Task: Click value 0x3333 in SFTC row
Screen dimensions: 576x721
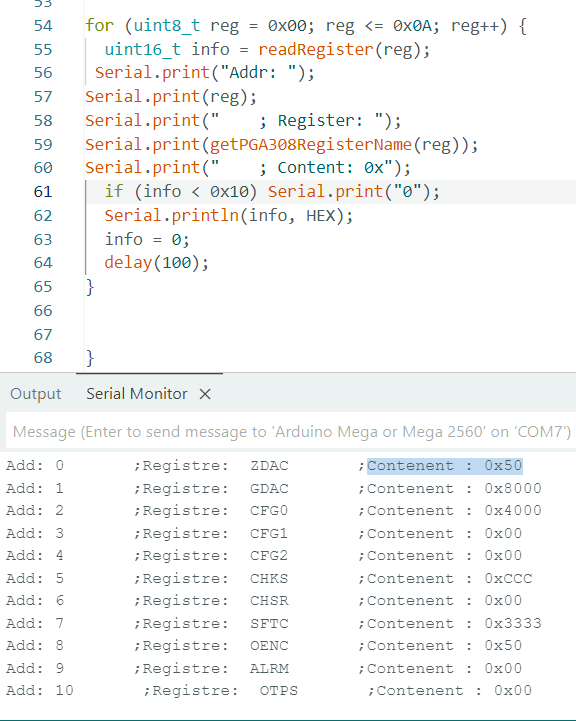Action: pos(513,624)
